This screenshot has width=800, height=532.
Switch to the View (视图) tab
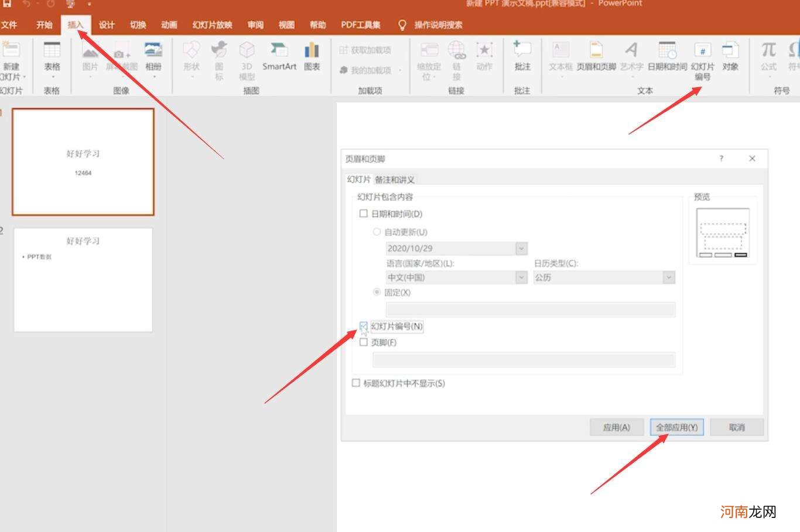[x=286, y=25]
